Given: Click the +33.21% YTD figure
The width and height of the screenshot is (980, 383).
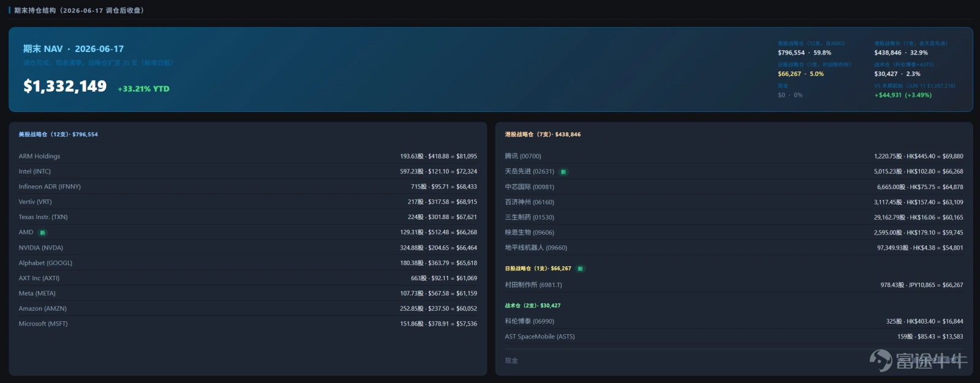Looking at the screenshot, I should [143, 89].
